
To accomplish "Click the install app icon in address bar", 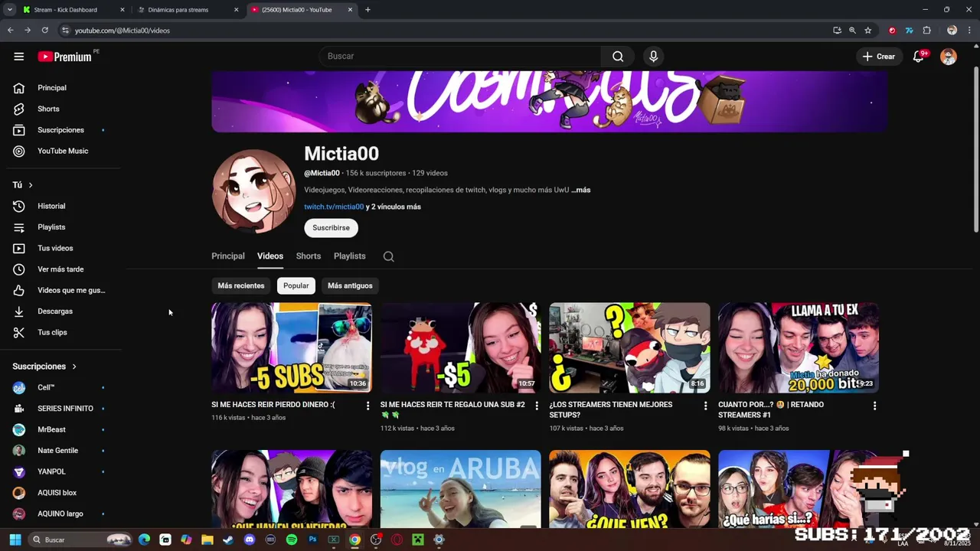I will coord(837,31).
